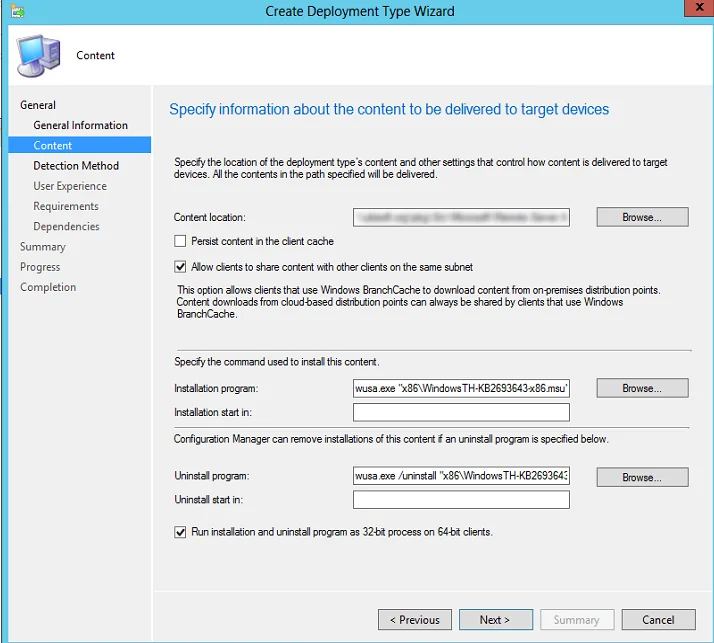
Task: Browse for the installation program
Action: pyautogui.click(x=643, y=388)
